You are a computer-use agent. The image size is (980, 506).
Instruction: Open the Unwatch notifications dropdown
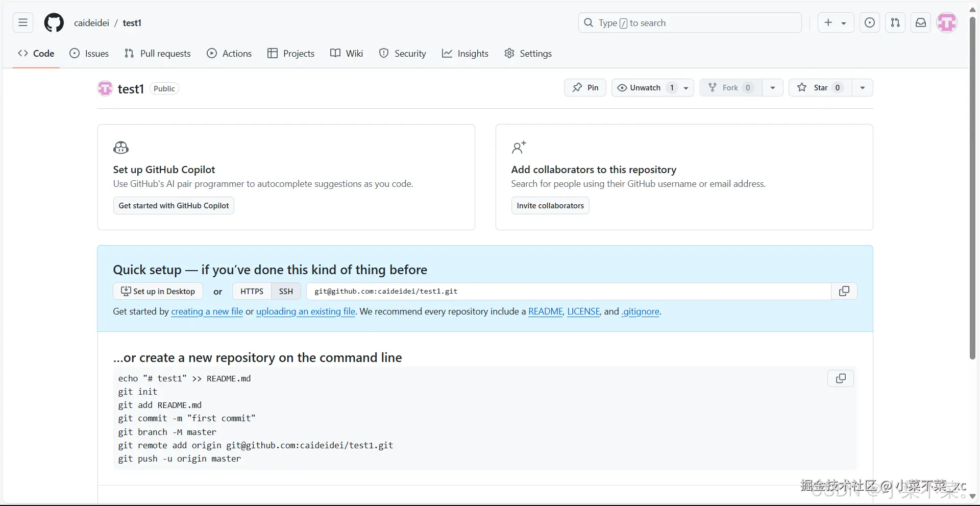click(x=653, y=88)
